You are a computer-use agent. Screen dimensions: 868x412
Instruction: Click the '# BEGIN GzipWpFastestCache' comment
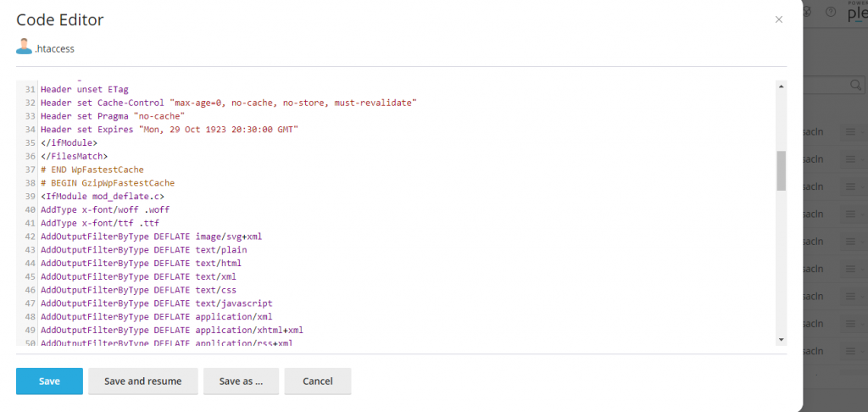[x=108, y=183]
